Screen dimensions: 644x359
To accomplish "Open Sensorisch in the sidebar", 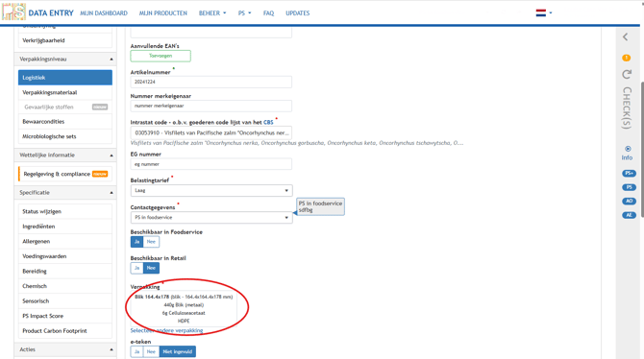I will (x=65, y=300).
